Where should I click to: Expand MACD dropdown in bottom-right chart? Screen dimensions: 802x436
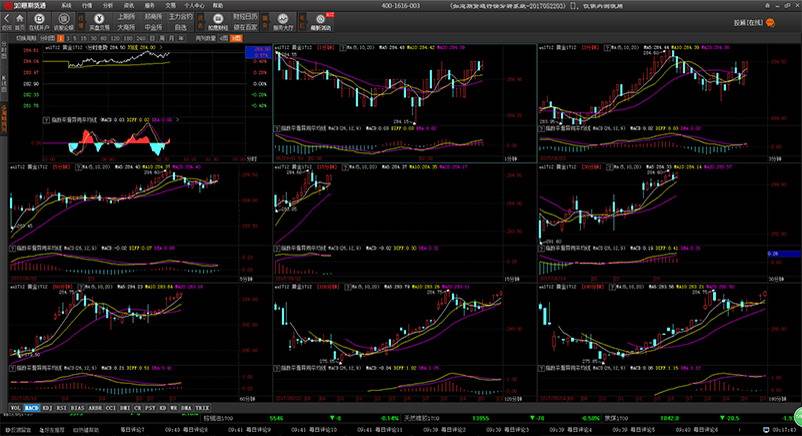(x=541, y=368)
